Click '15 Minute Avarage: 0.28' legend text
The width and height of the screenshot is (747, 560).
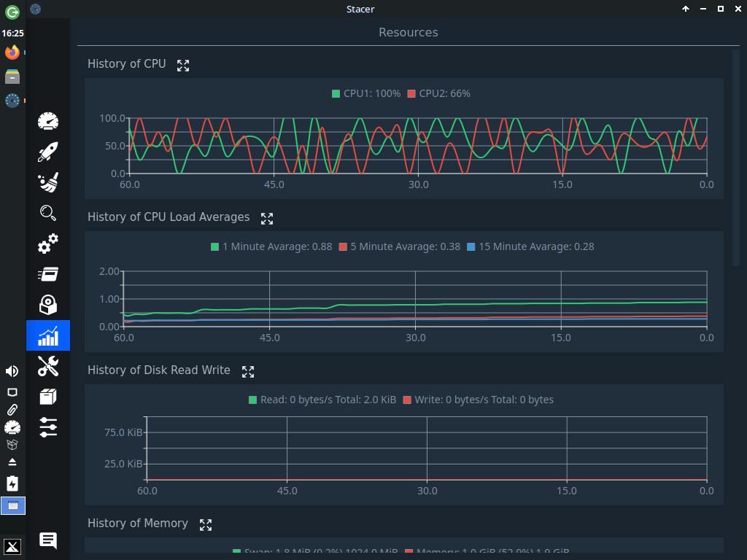pyautogui.click(x=536, y=246)
